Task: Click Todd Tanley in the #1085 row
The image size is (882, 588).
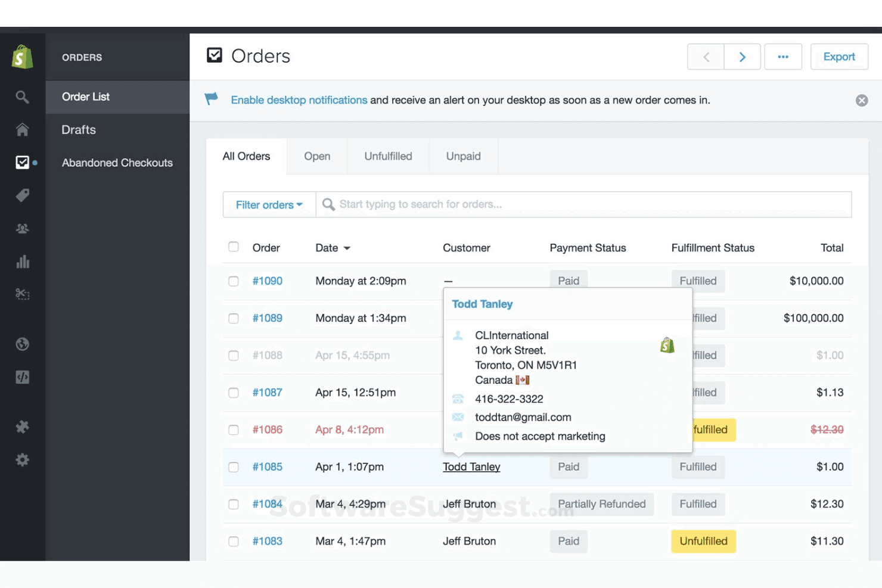Action: coord(471,467)
